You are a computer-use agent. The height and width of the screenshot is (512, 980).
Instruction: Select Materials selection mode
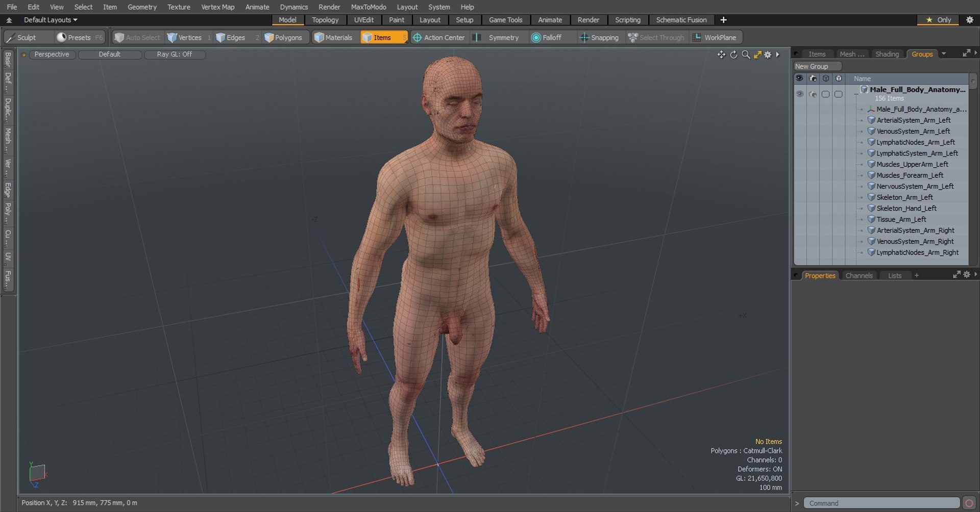[333, 38]
